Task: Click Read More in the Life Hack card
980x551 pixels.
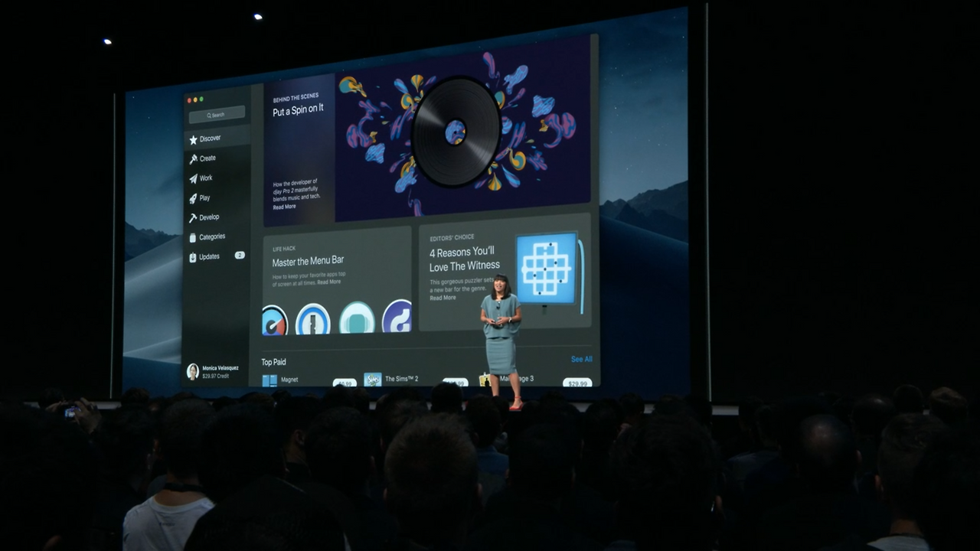Action: pos(329,282)
